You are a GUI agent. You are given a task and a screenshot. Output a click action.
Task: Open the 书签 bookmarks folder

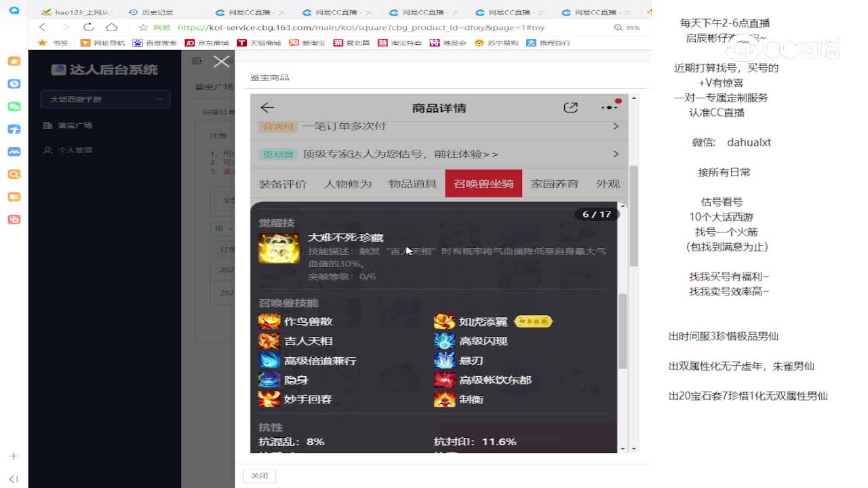point(53,43)
